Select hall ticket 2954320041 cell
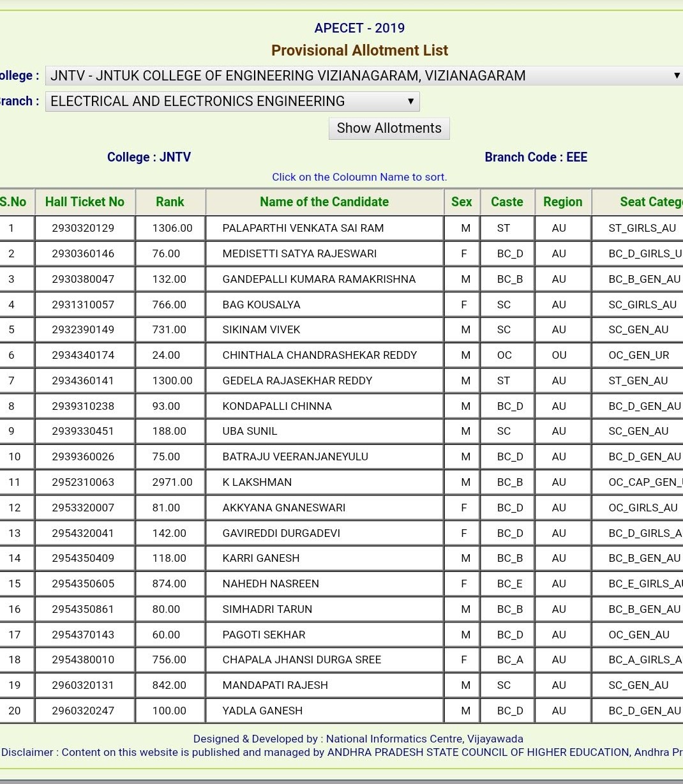This screenshot has height=784, width=683. point(85,533)
